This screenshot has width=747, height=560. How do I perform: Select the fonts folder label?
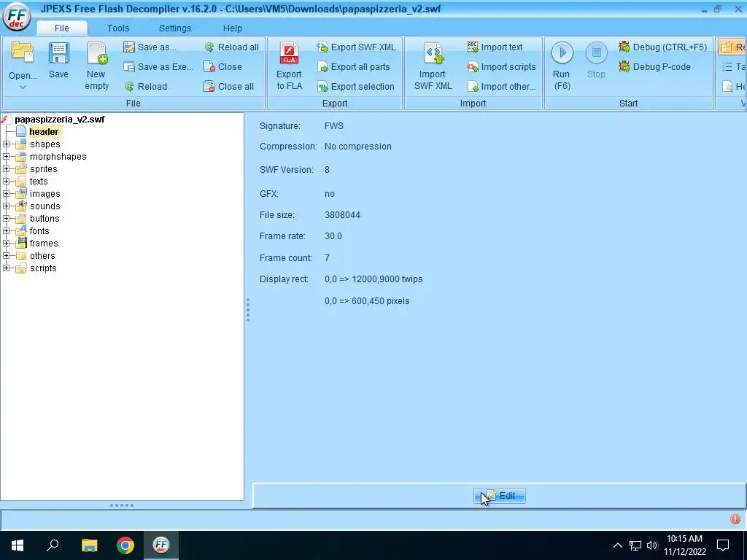pos(39,230)
